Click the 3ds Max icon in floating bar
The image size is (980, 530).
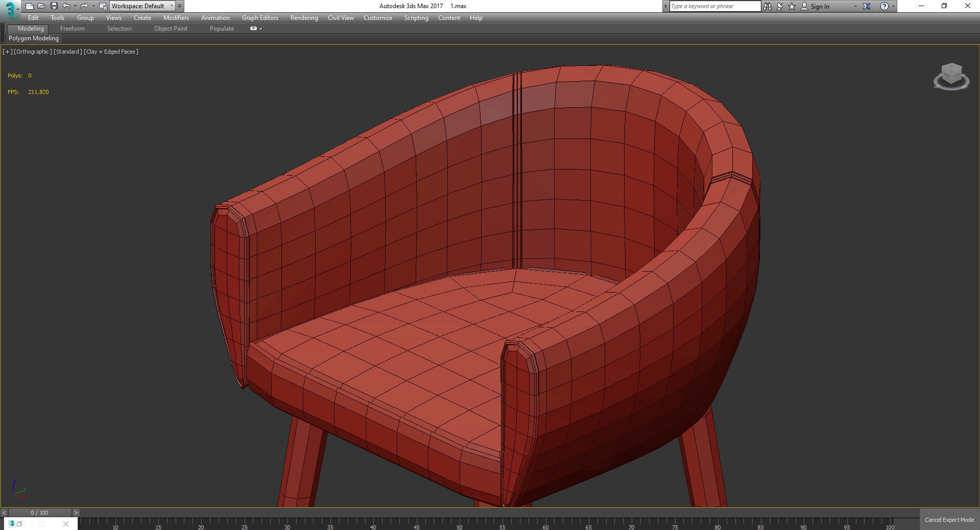click(x=12, y=523)
